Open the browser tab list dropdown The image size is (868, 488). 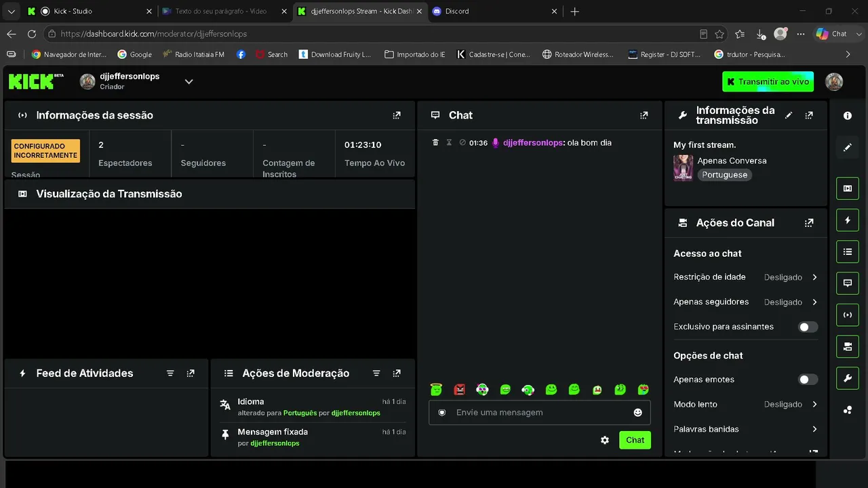(12, 12)
